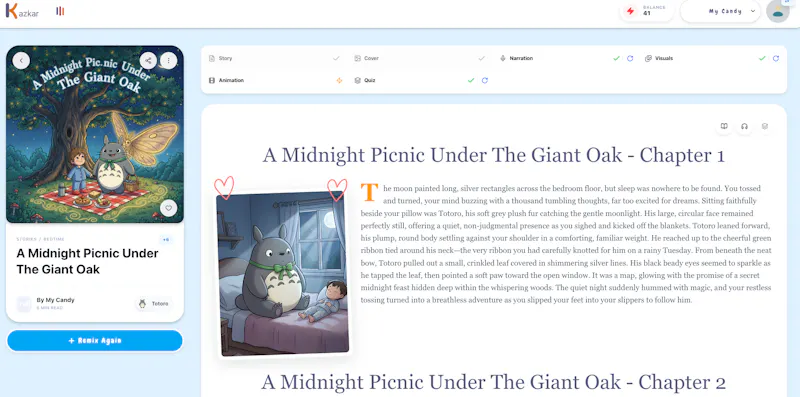Click the Chapter 2 heading
Viewport: 800px width, 397px height.
click(x=493, y=382)
